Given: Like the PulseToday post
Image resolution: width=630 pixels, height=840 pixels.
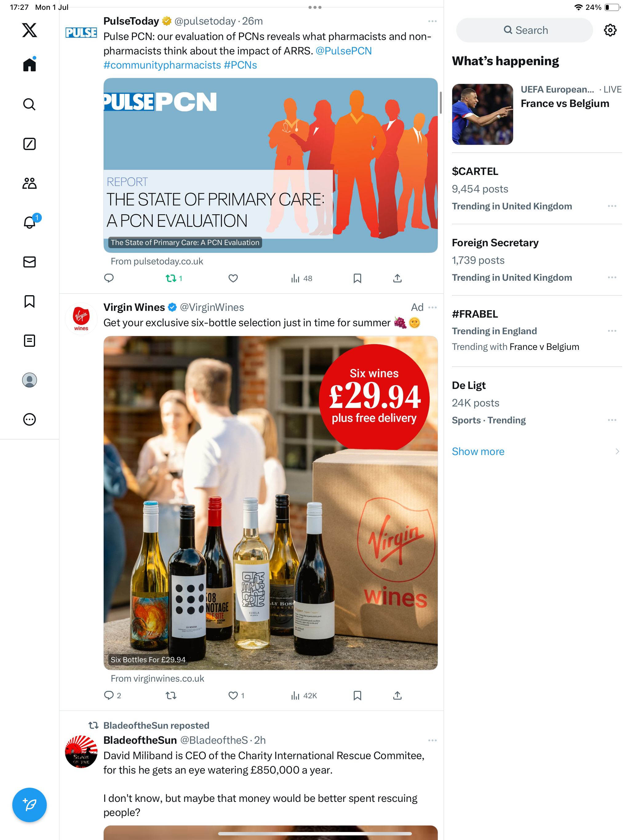Looking at the screenshot, I should [233, 278].
